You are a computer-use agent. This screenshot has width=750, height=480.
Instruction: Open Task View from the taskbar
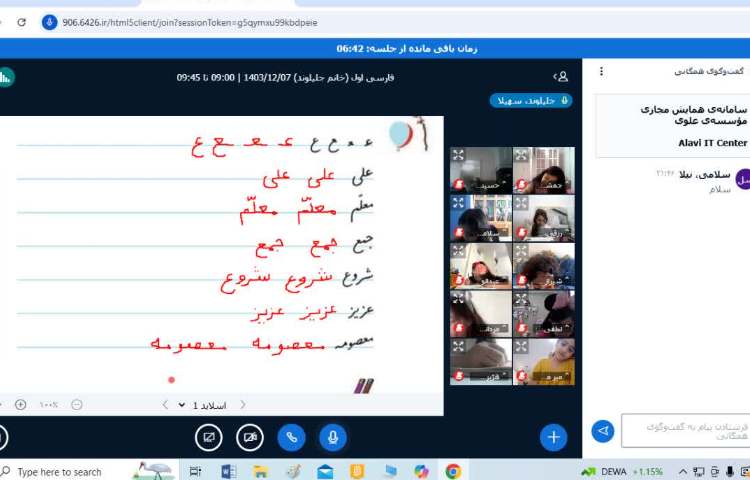click(x=195, y=471)
